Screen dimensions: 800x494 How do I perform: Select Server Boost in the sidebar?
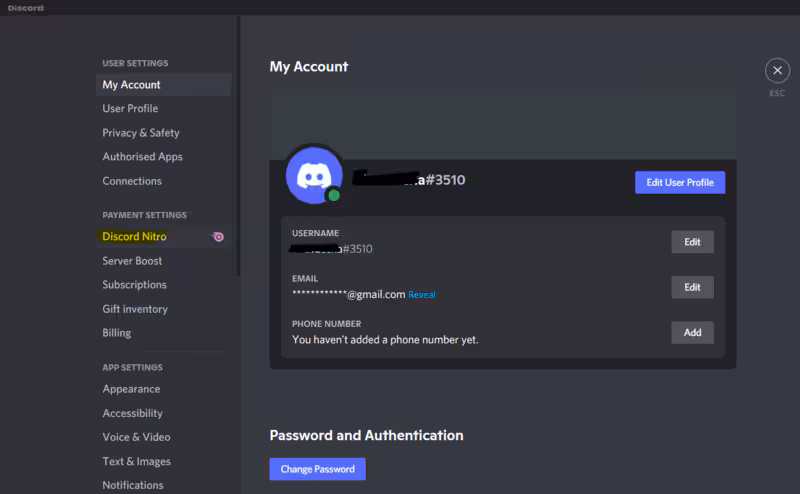pos(132,261)
